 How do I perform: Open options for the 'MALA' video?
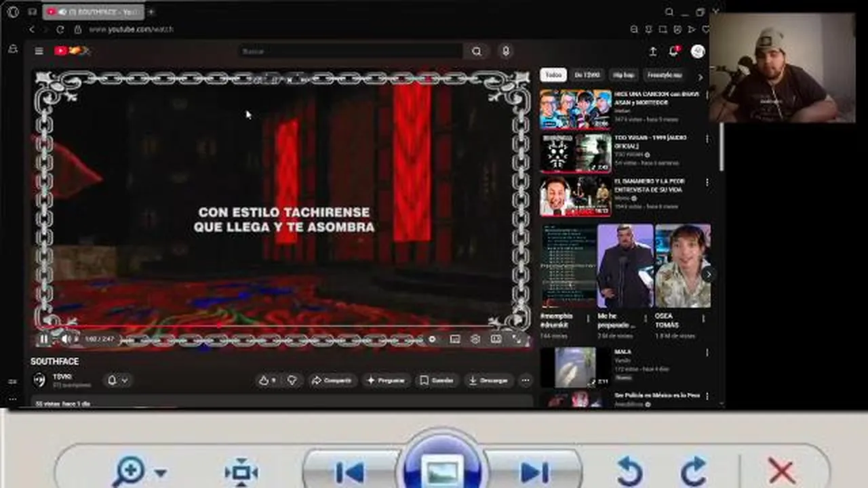pos(707,353)
